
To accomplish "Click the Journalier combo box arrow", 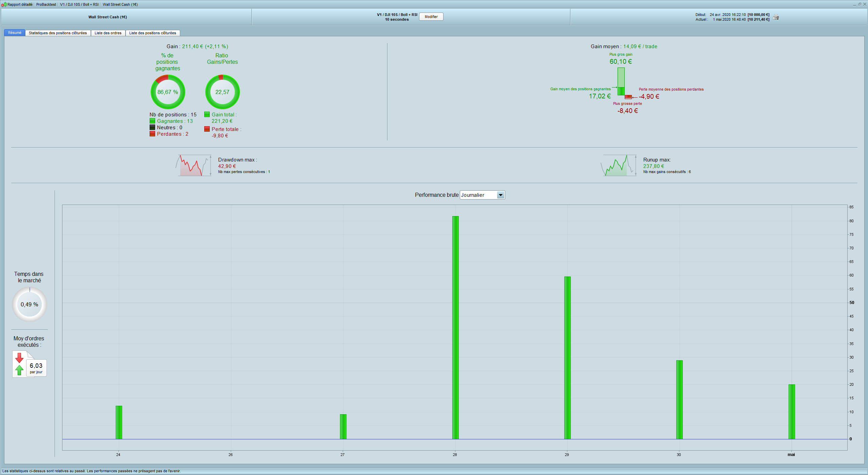I will 500,195.
